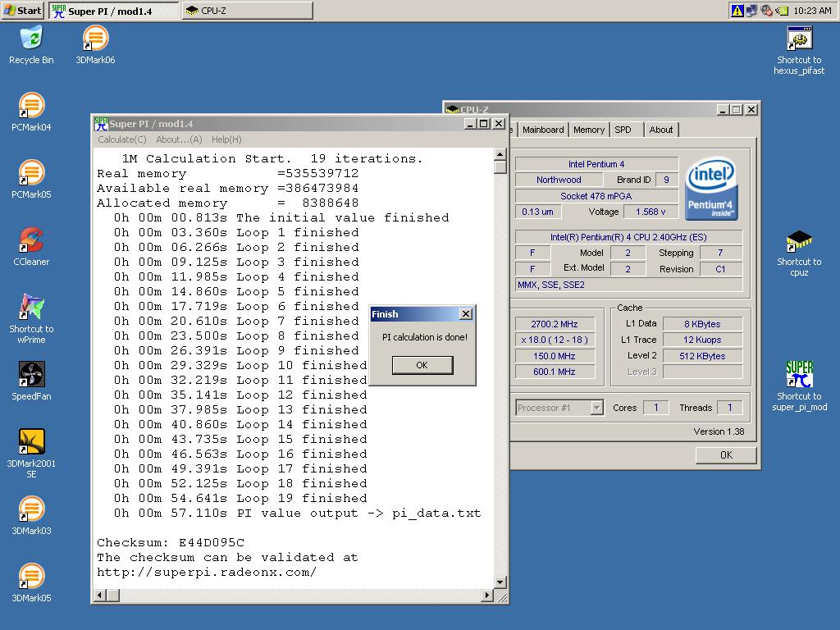Viewport: 840px width, 630px height.
Task: Switch to the About tab in CPU-Z
Action: click(661, 130)
